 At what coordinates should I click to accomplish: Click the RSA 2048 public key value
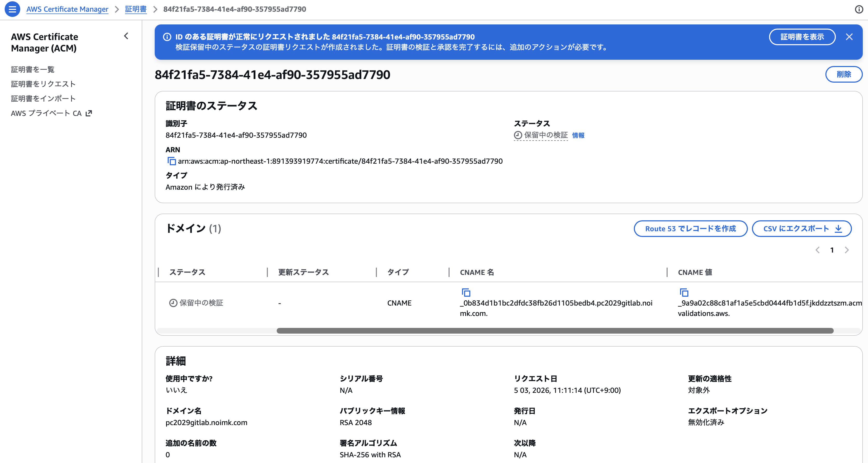coord(356,422)
